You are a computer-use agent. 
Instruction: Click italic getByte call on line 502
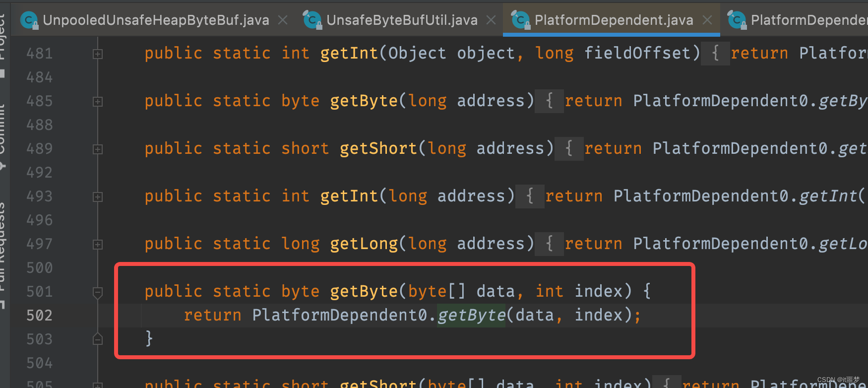point(471,315)
